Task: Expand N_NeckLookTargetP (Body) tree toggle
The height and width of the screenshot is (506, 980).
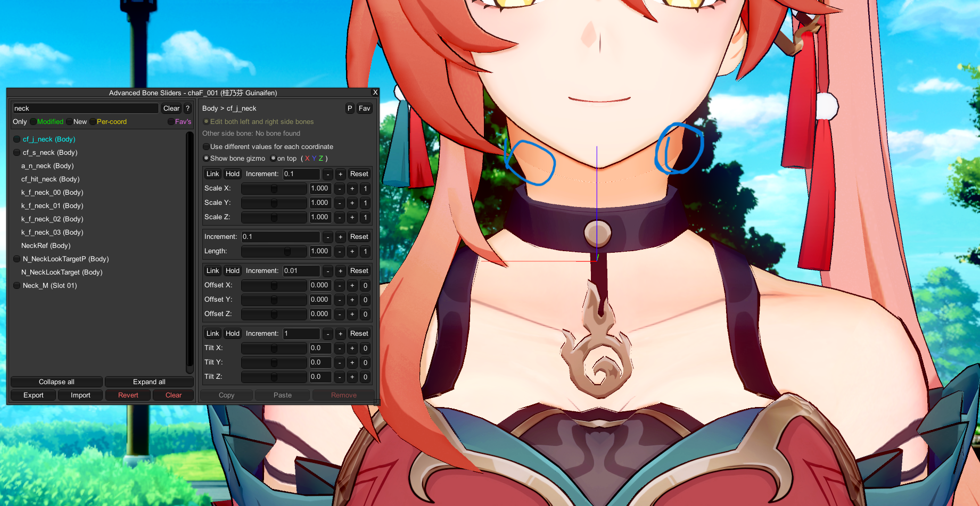Action: coord(17,259)
